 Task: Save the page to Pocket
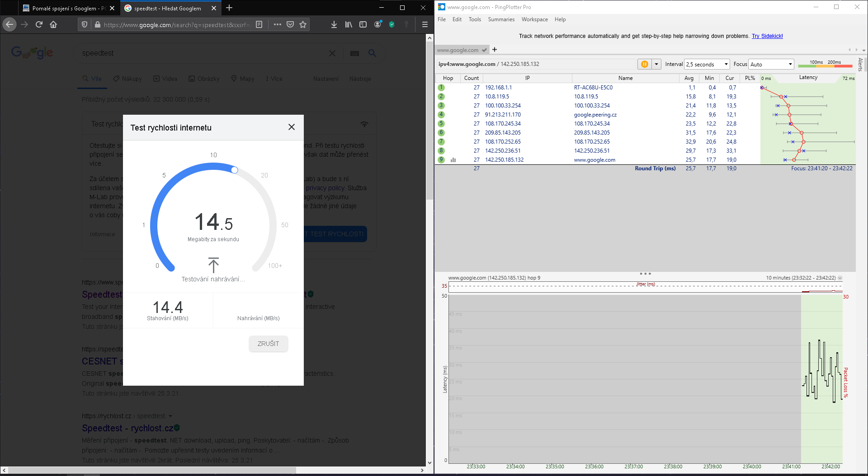pos(290,24)
